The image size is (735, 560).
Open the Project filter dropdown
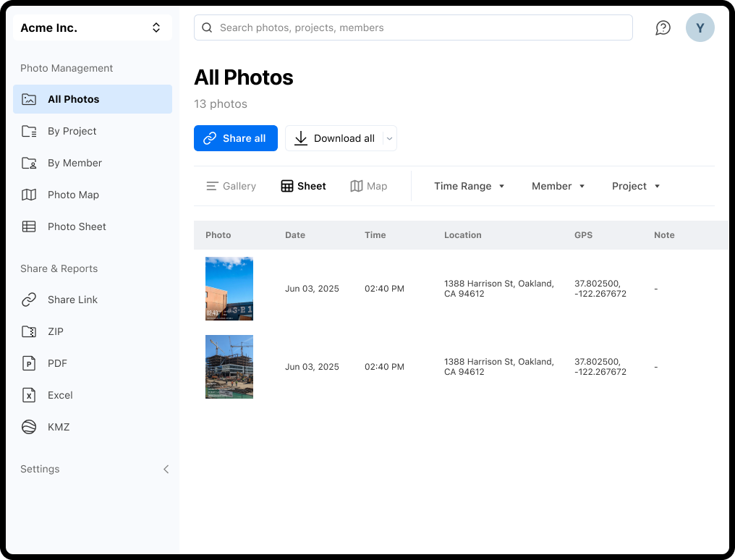(636, 187)
